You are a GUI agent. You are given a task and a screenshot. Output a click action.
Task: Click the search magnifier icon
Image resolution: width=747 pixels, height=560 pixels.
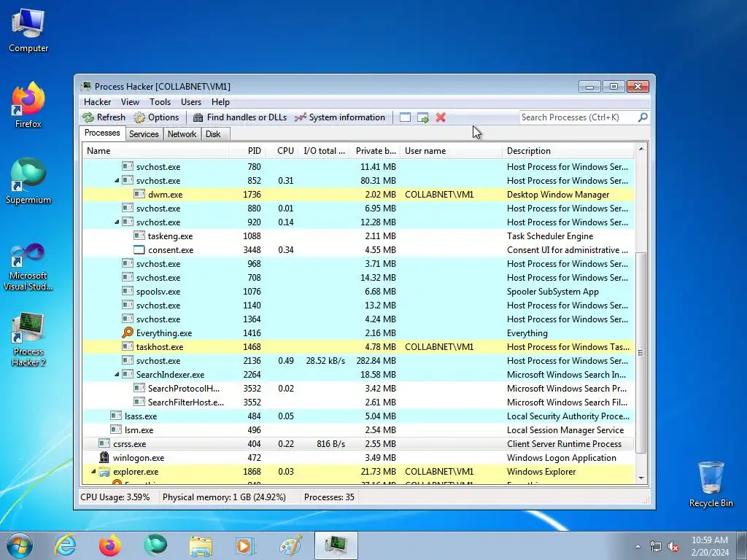(643, 117)
